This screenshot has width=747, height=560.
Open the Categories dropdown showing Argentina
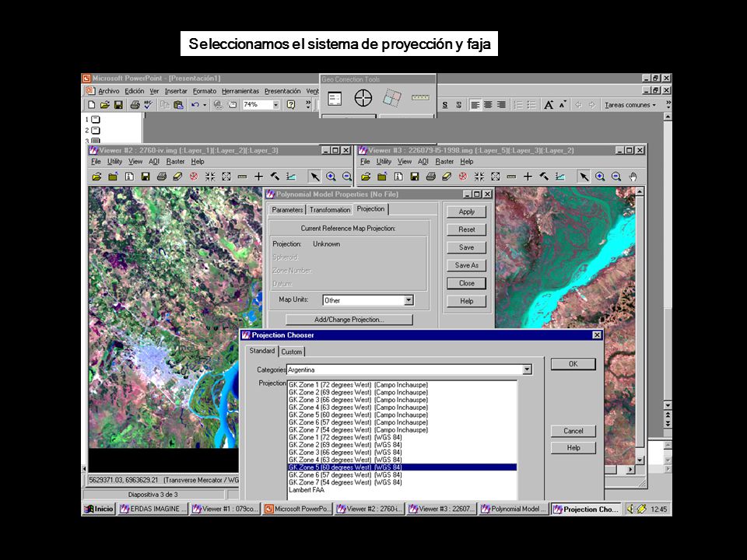[x=527, y=369]
